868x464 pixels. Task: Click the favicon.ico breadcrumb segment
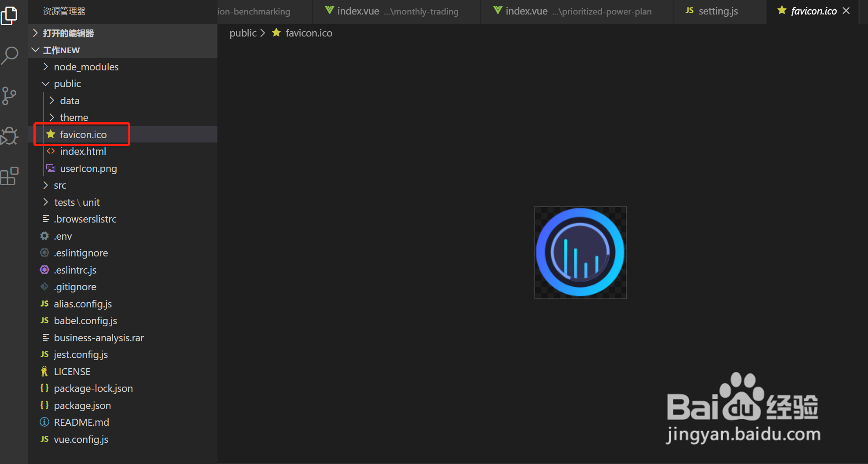309,33
